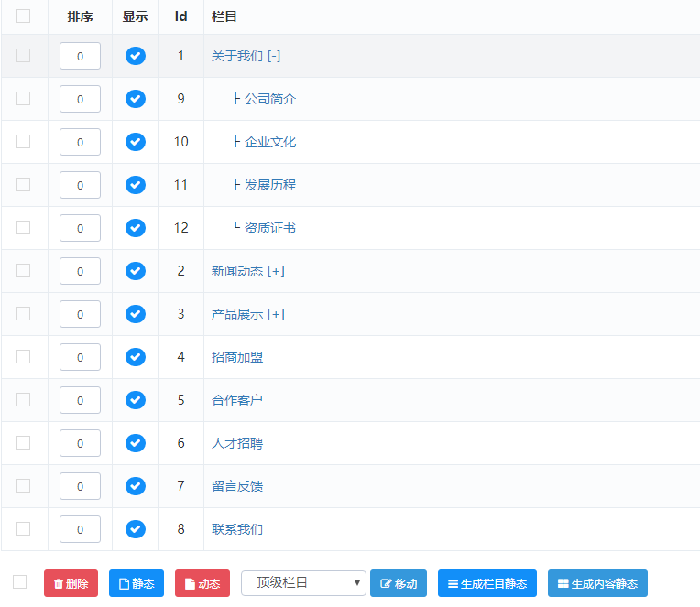The width and height of the screenshot is (700, 607).
Task: Toggle display check icon for 人才招聘 row
Action: [x=136, y=443]
